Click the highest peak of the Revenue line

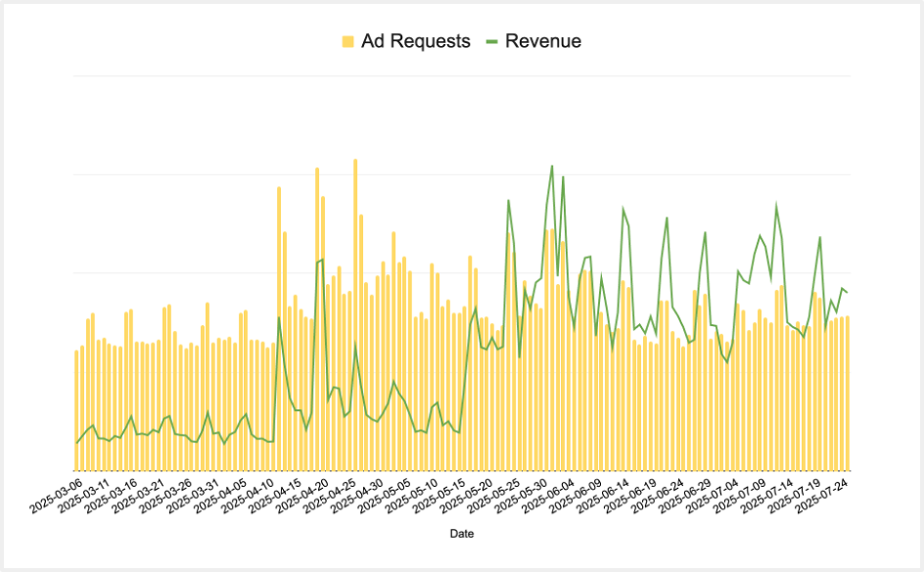[x=552, y=167]
